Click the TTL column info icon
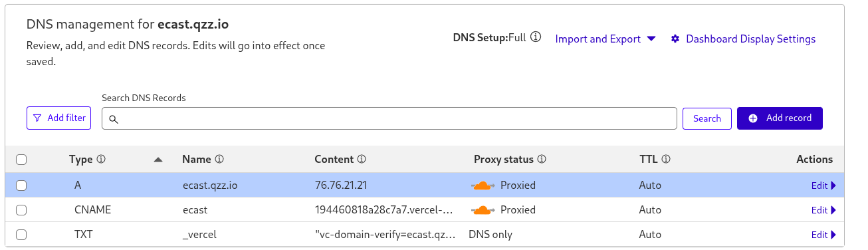 [666, 160]
